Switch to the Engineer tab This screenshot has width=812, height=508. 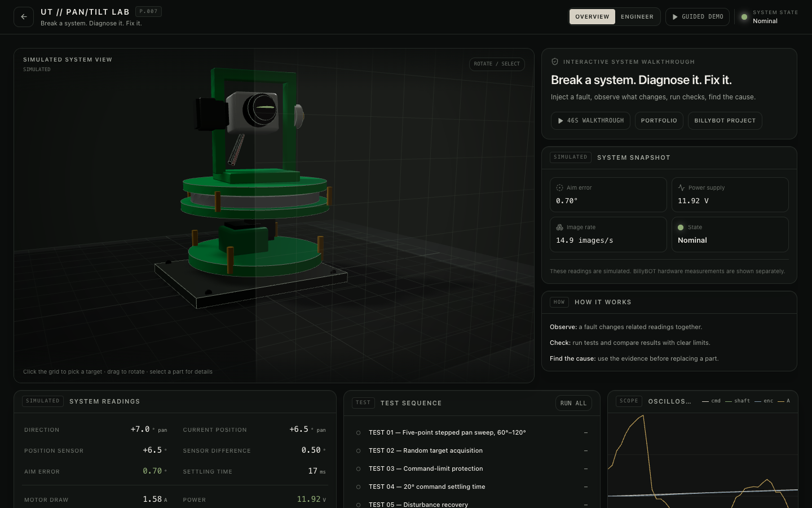(637, 17)
